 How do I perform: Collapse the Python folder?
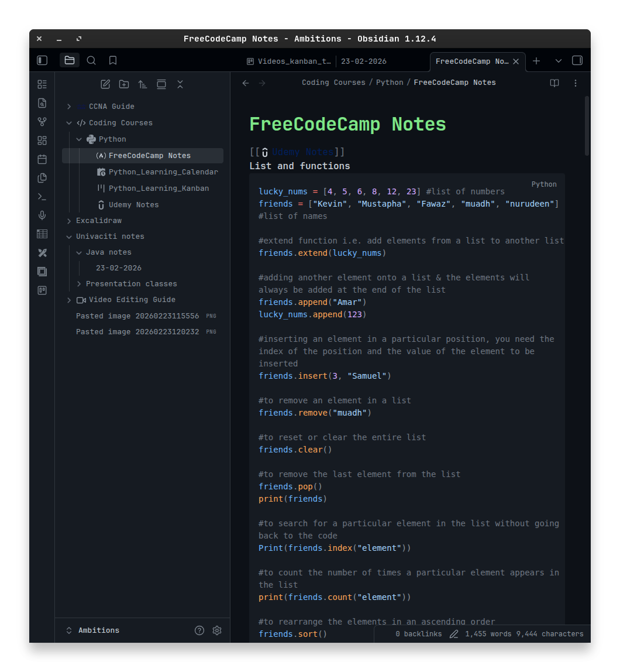(x=79, y=139)
